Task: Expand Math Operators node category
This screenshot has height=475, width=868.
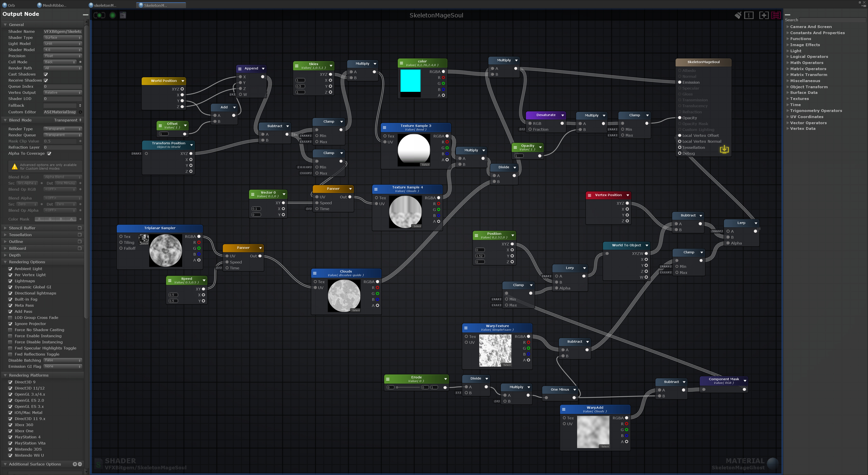Action: click(x=806, y=63)
